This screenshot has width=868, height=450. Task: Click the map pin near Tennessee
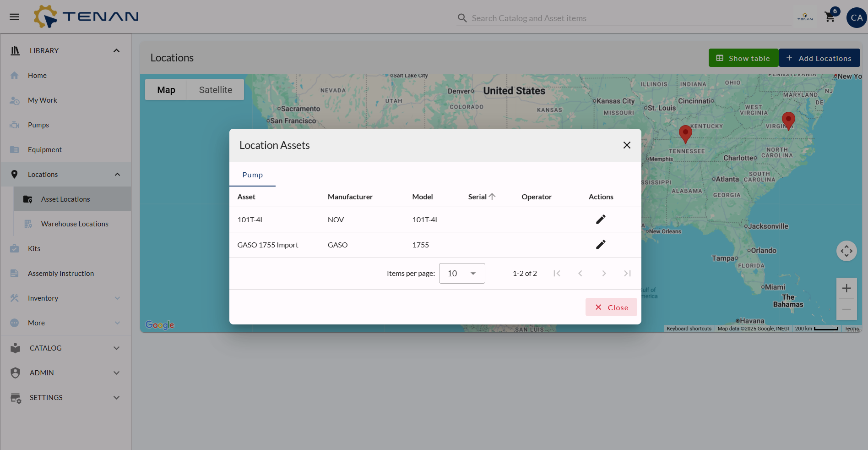click(685, 133)
